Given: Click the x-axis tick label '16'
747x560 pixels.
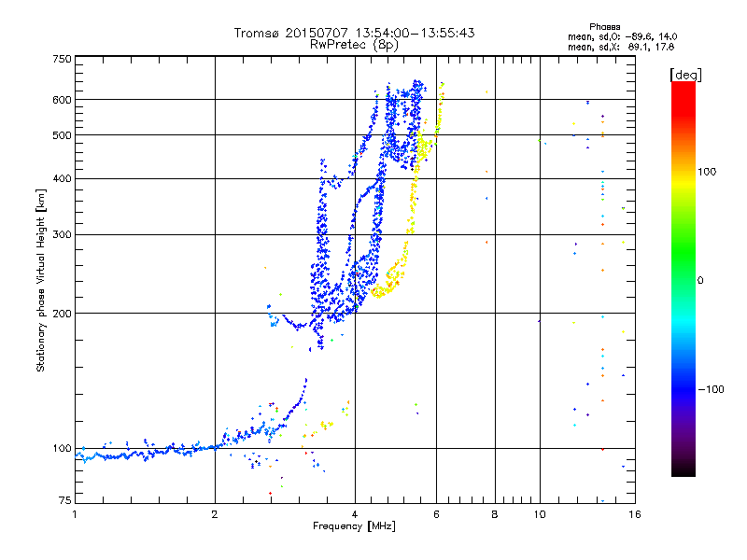Looking at the screenshot, I should (635, 514).
